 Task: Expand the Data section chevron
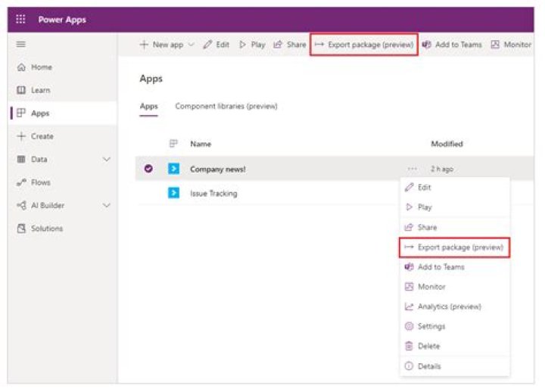(107, 159)
